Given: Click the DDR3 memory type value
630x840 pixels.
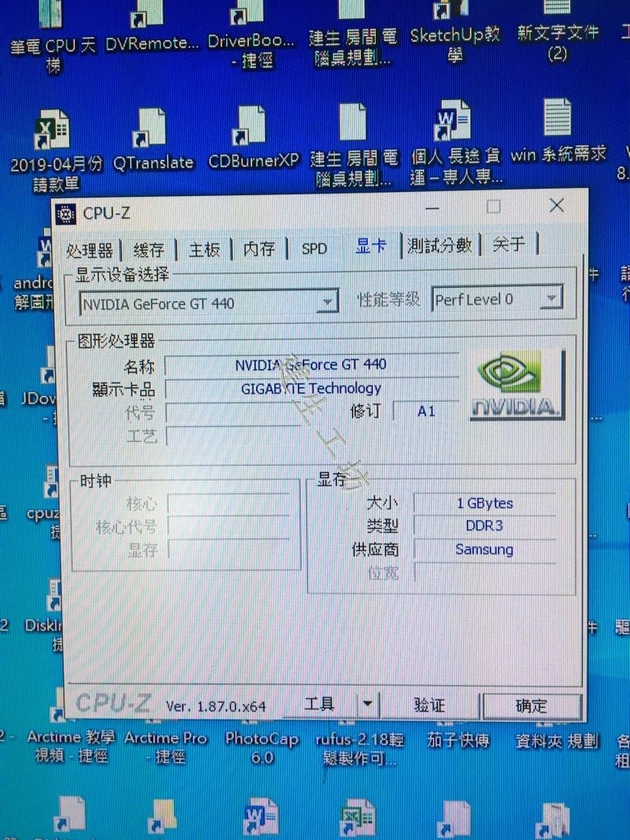Looking at the screenshot, I should click(485, 526).
